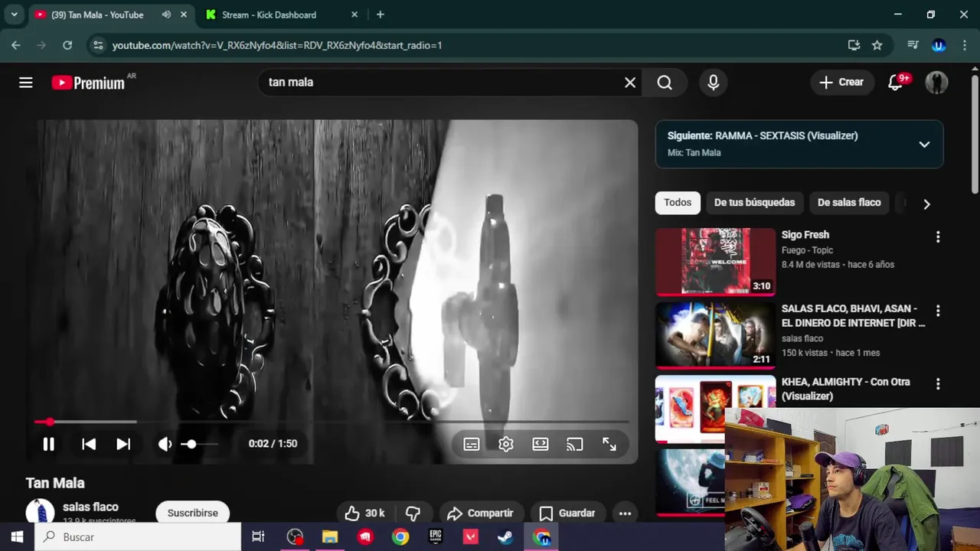Skip to the next video
The height and width of the screenshot is (551, 980).
tap(123, 444)
